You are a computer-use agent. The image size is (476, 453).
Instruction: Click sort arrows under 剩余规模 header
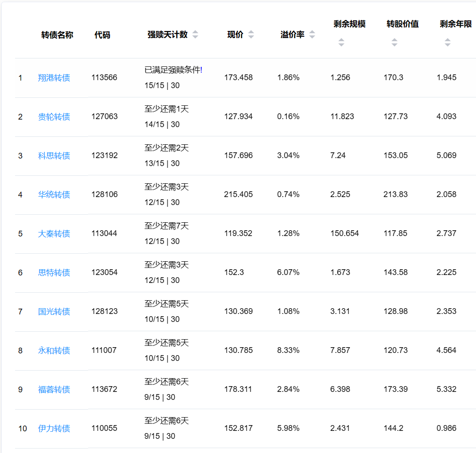pyautogui.click(x=341, y=43)
